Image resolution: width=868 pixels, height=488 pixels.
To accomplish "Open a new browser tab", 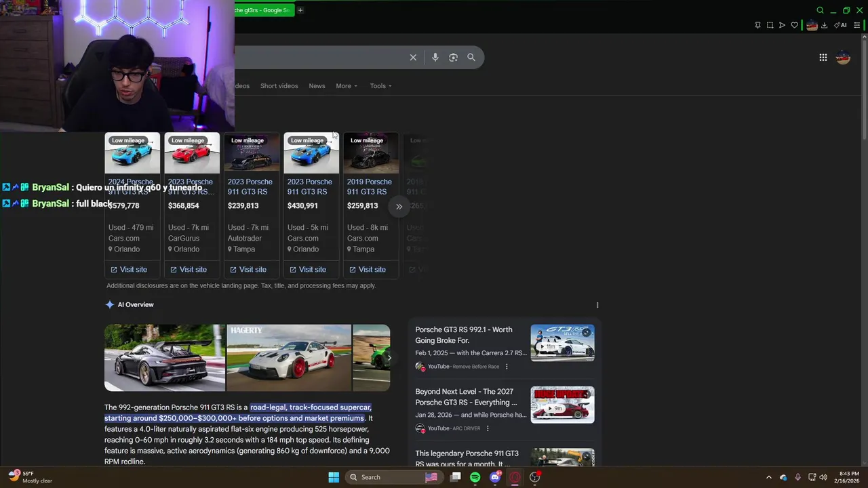I will [x=300, y=10].
